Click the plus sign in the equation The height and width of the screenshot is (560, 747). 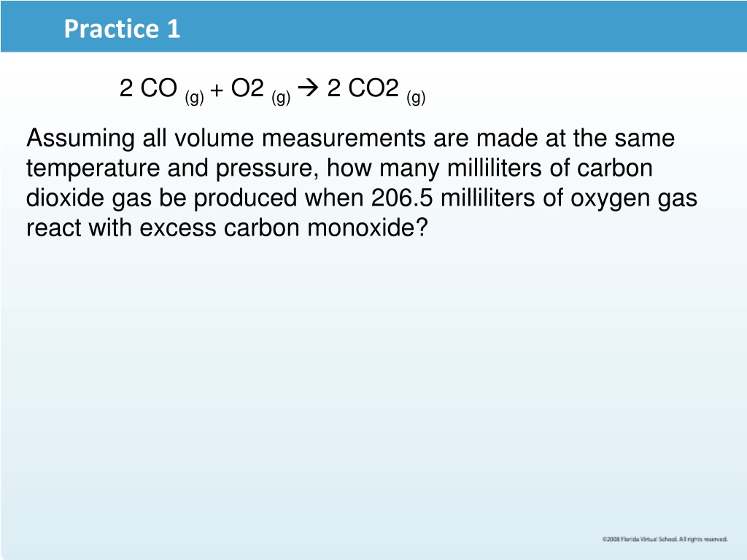217,90
